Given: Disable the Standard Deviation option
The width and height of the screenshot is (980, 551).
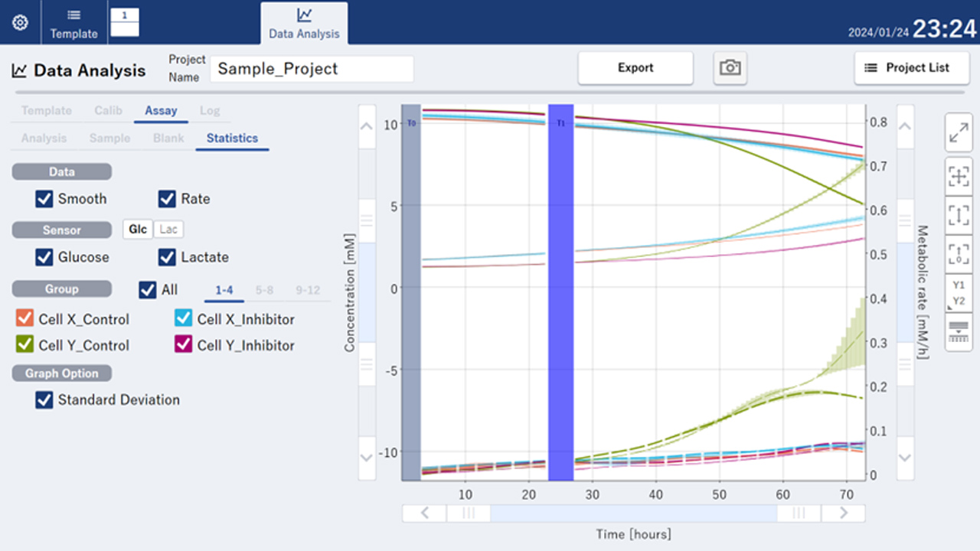Looking at the screenshot, I should pyautogui.click(x=44, y=399).
